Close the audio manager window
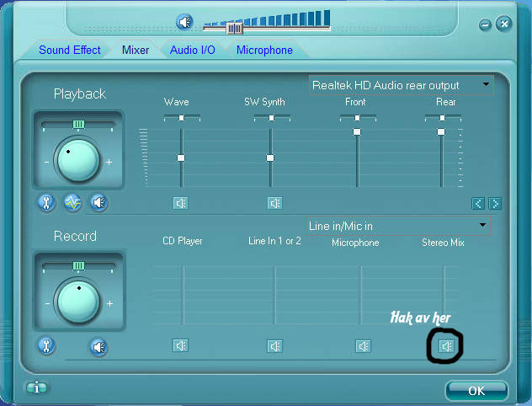532x406 pixels. [x=504, y=24]
